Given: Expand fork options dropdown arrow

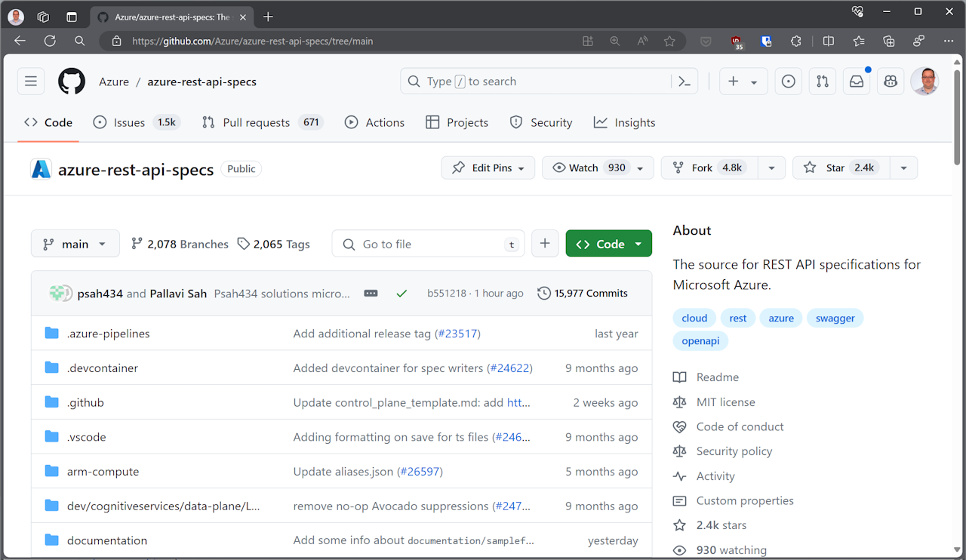Looking at the screenshot, I should pyautogui.click(x=771, y=168).
